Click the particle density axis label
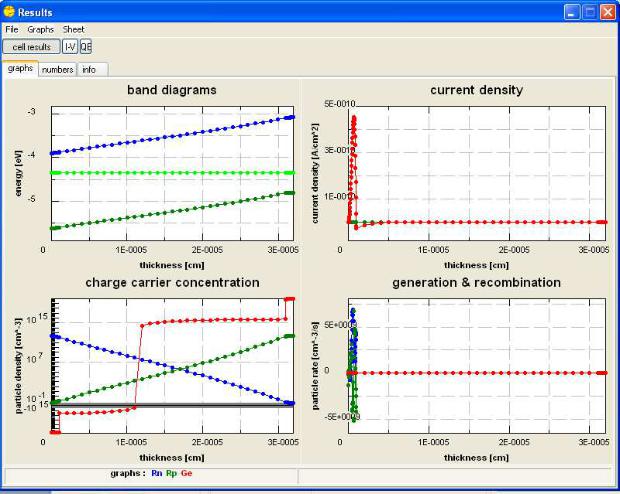 (x=18, y=365)
